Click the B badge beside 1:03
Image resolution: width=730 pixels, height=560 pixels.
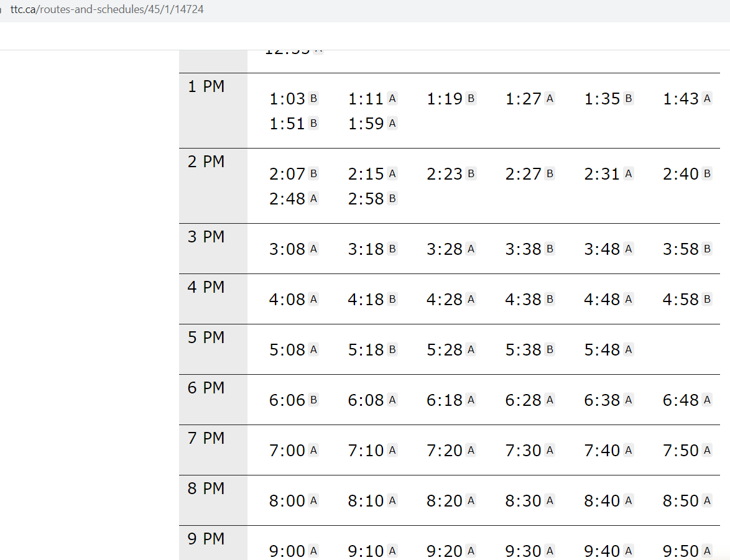(313, 98)
